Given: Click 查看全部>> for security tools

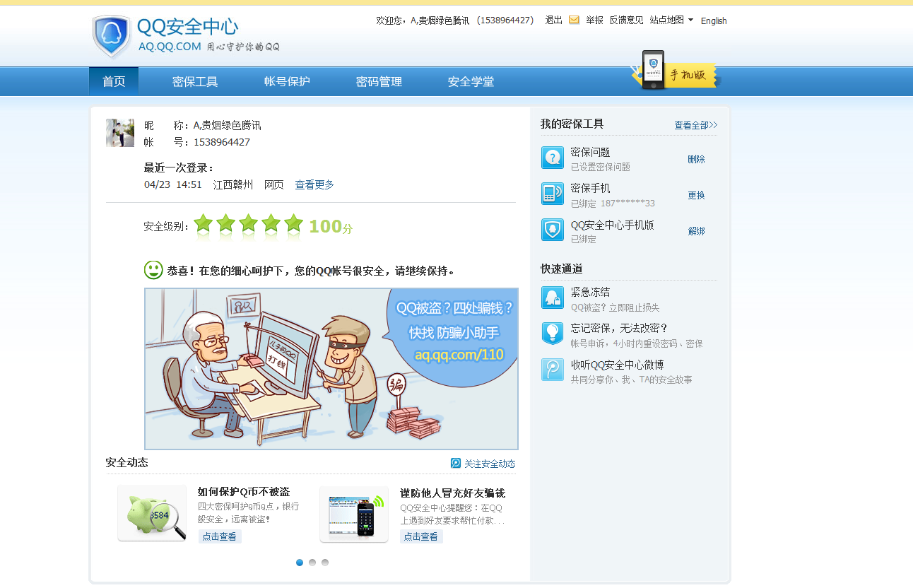Looking at the screenshot, I should (696, 125).
